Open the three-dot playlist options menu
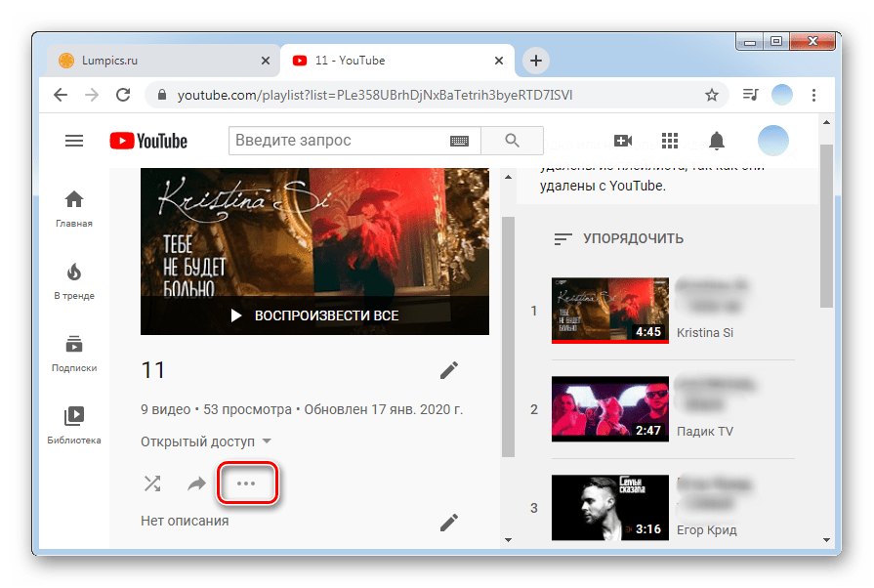Screen dimensions: 874x588 (x=246, y=483)
